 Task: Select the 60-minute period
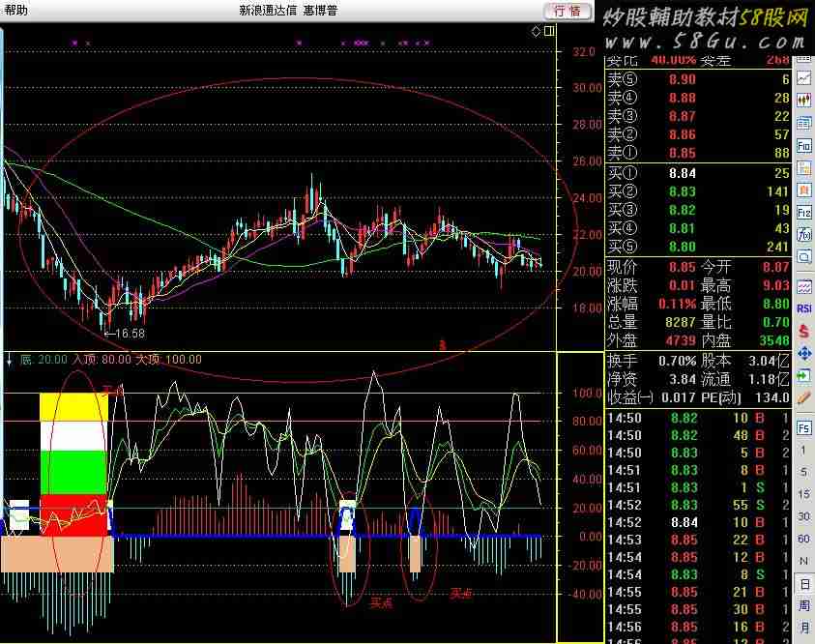804,539
